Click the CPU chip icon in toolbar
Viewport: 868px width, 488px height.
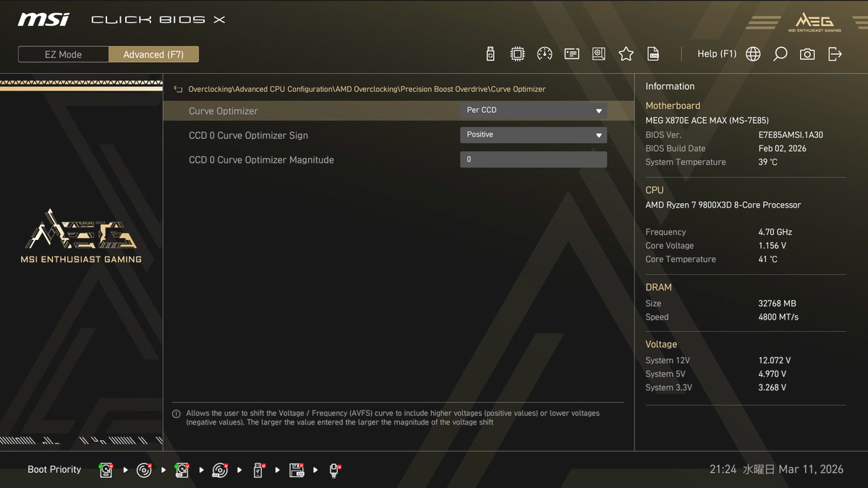(517, 54)
